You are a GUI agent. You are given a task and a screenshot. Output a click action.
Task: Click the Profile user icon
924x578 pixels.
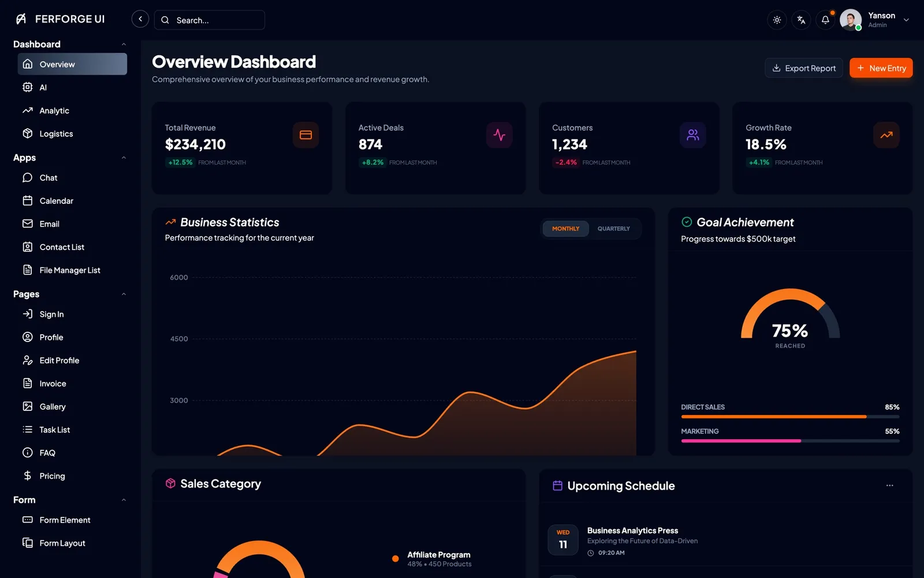[x=27, y=337]
